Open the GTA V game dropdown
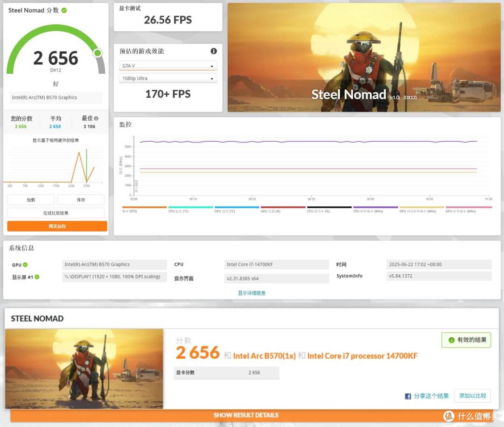 [x=168, y=66]
